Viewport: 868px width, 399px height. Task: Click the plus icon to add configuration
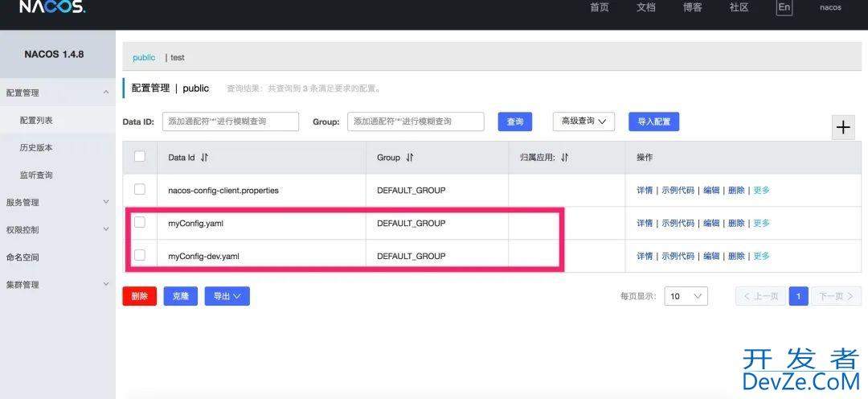(843, 127)
